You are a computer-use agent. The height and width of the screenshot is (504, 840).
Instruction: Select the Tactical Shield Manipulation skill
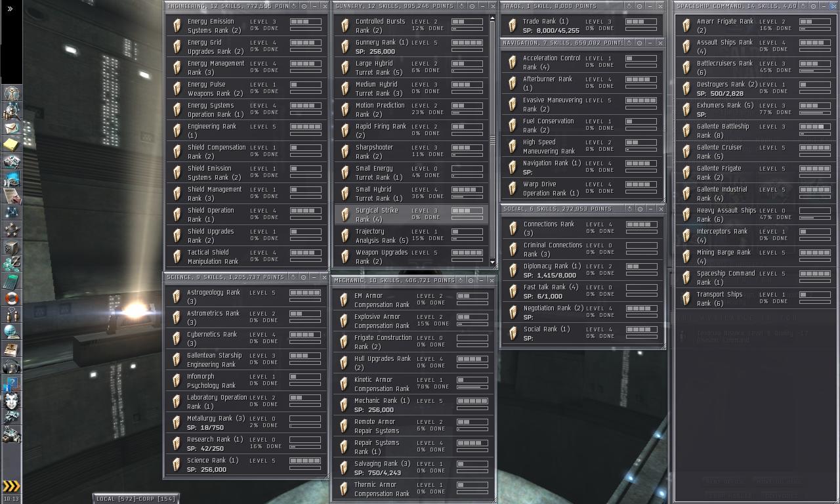pos(247,257)
